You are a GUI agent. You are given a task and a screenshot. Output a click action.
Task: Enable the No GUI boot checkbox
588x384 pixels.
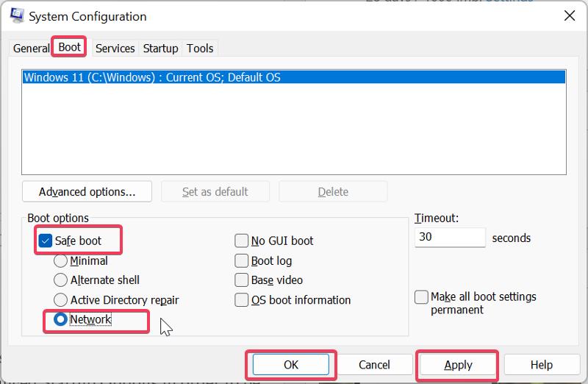coord(241,241)
